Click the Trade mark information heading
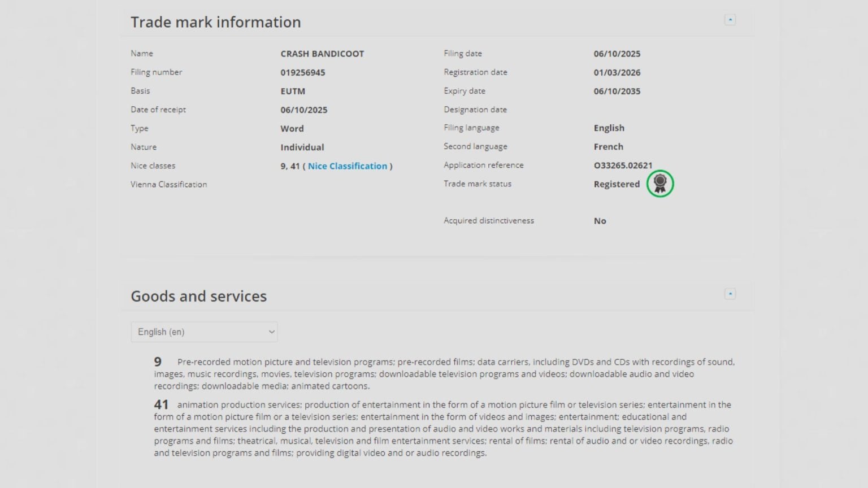Screen dimensions: 868x488 pyautogui.click(x=216, y=22)
